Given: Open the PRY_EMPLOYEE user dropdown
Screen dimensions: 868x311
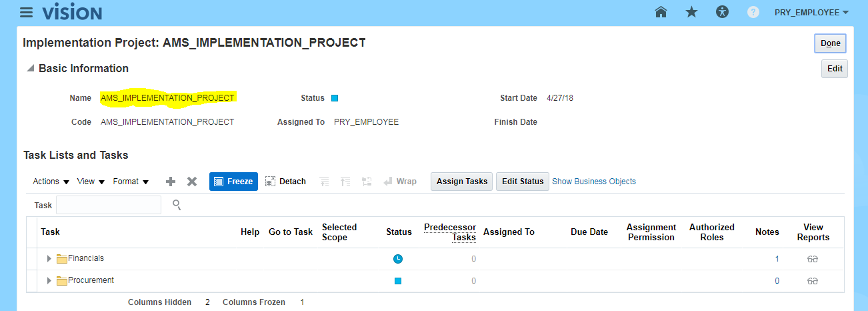Looking at the screenshot, I should pyautogui.click(x=811, y=12).
